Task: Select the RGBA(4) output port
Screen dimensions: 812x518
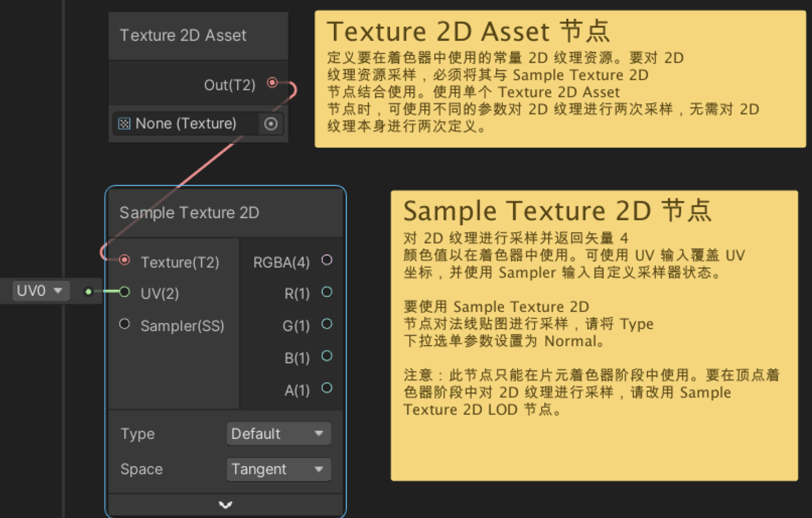Action: 327,260
